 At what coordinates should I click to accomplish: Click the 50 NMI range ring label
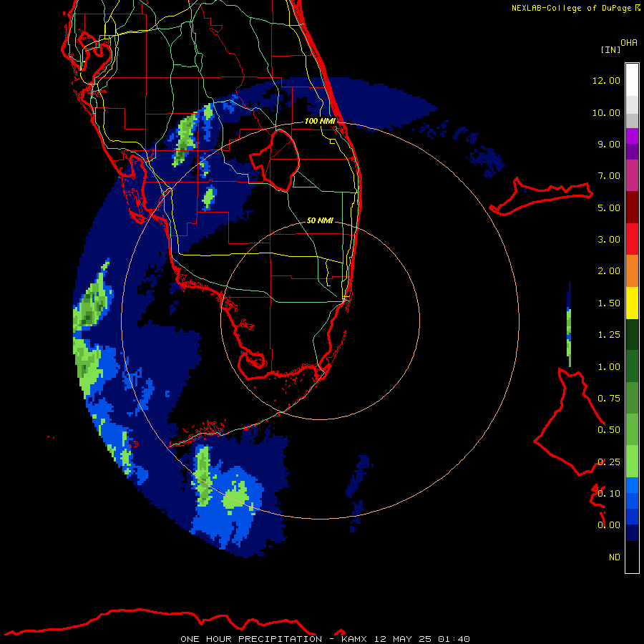(x=320, y=220)
